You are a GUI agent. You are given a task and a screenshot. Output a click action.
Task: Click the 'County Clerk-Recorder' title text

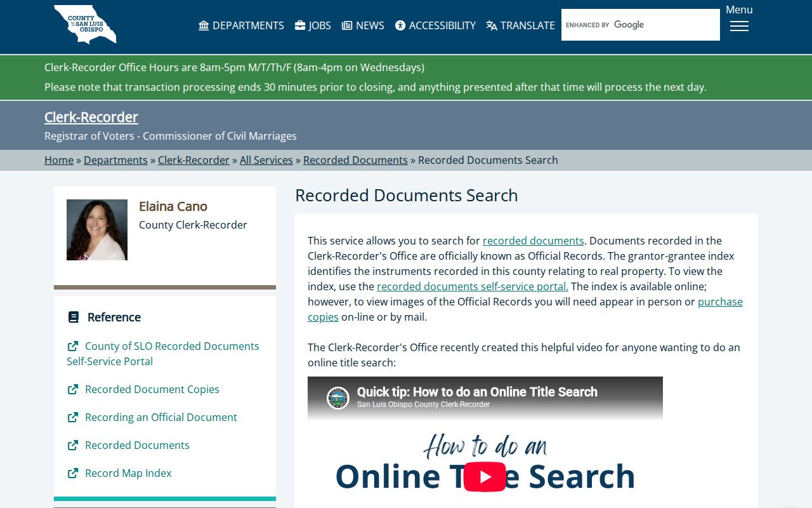pos(193,225)
